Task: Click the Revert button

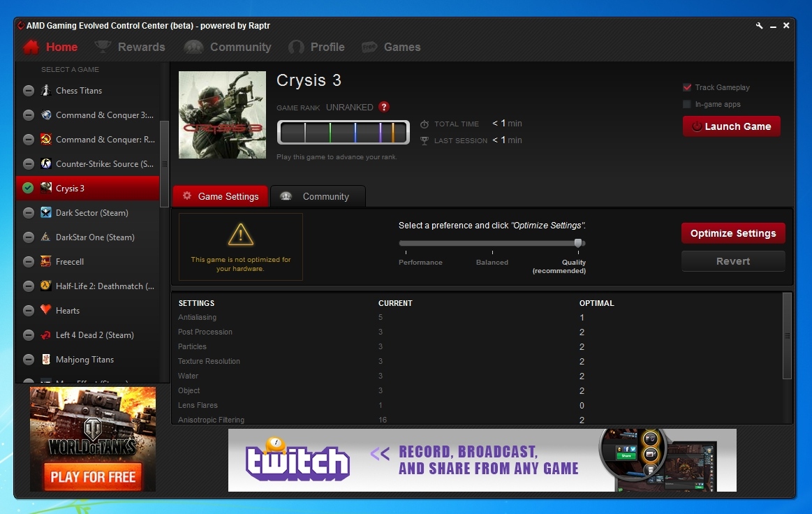Action: pos(733,261)
